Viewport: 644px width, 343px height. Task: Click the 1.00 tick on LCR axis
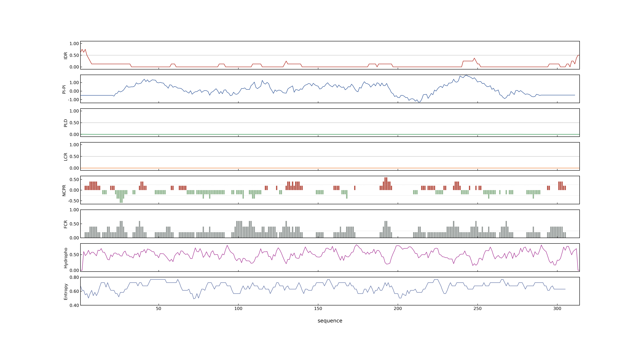point(74,145)
